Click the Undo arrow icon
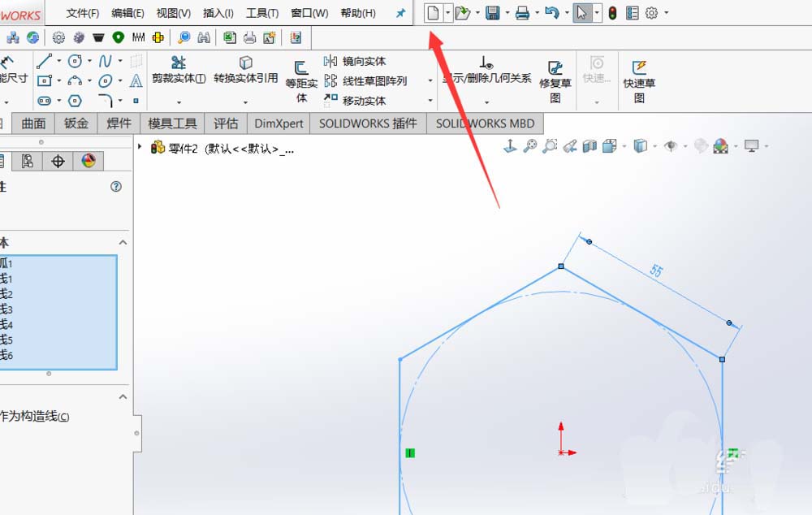 click(x=551, y=12)
